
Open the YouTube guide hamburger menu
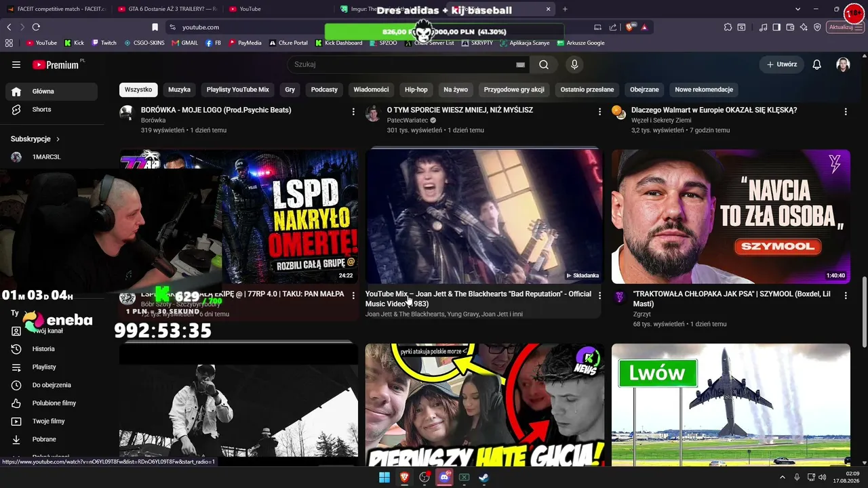click(16, 64)
